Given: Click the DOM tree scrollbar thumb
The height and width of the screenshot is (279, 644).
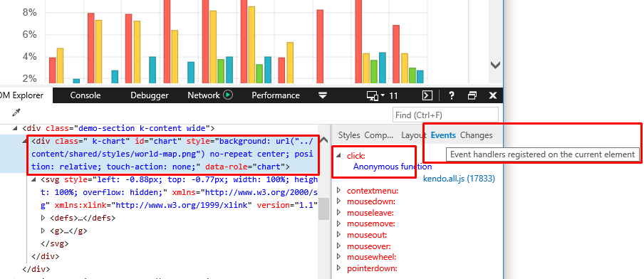Looking at the screenshot, I should click(x=324, y=209).
